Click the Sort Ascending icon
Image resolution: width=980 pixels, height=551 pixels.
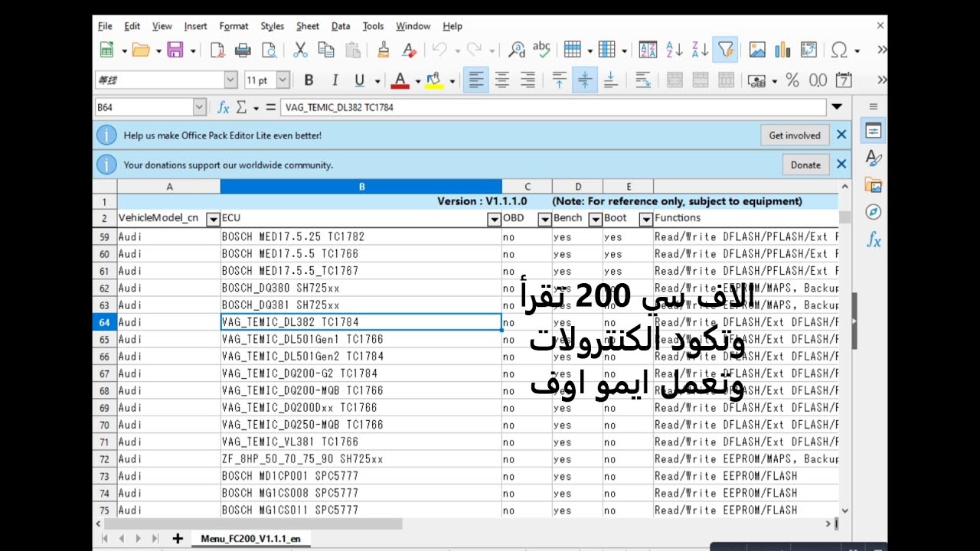[675, 50]
